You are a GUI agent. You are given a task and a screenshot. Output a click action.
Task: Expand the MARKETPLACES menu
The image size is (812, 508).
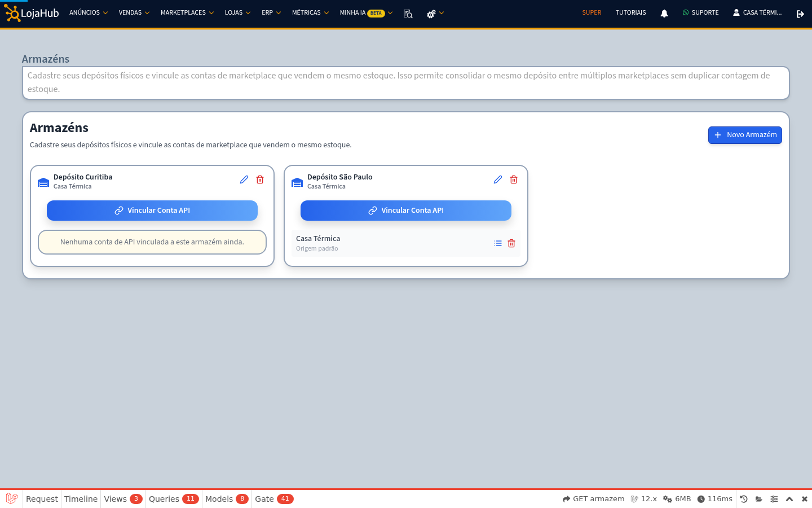point(187,12)
